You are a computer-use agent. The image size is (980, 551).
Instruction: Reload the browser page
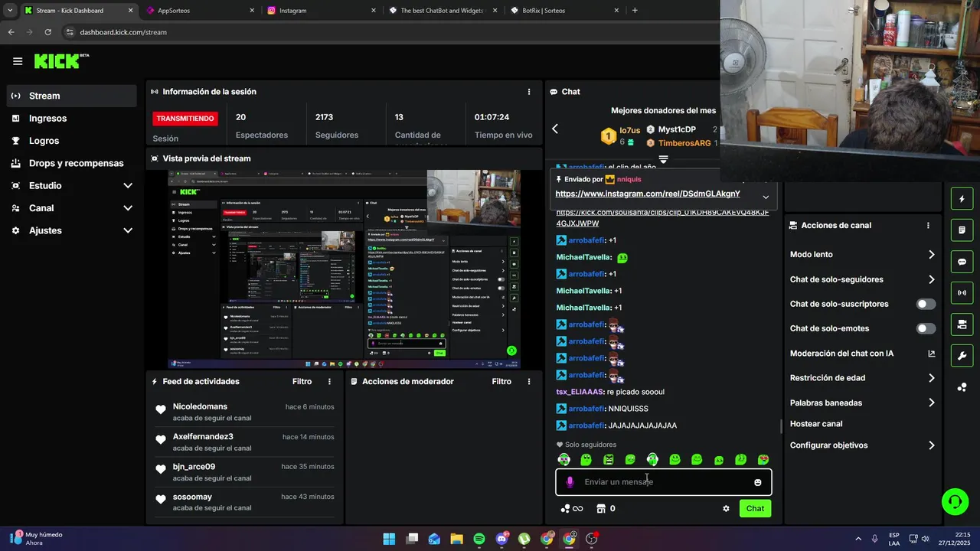tap(48, 32)
